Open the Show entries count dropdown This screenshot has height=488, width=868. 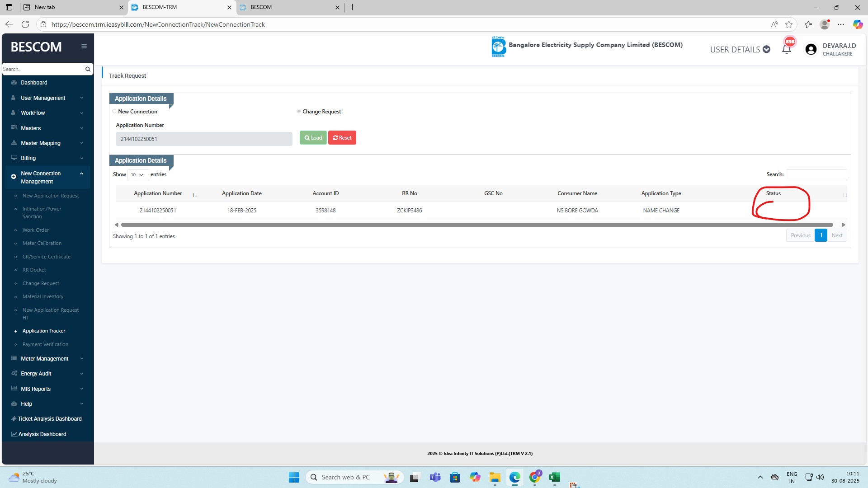137,174
